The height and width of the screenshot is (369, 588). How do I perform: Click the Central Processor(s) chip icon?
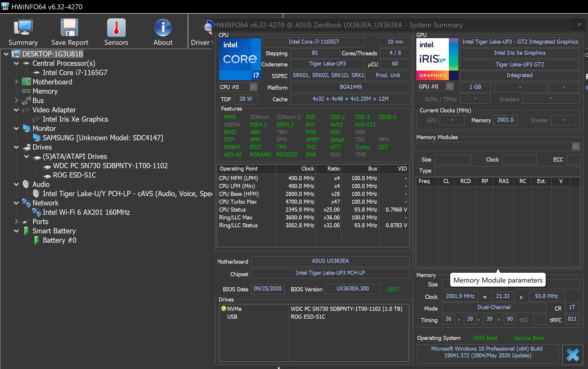[26, 63]
